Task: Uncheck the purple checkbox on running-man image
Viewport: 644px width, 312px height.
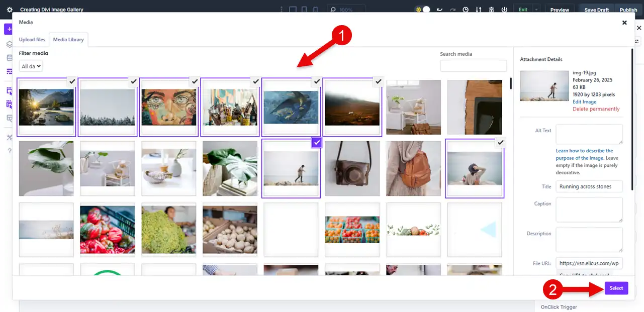Action: pos(317,143)
